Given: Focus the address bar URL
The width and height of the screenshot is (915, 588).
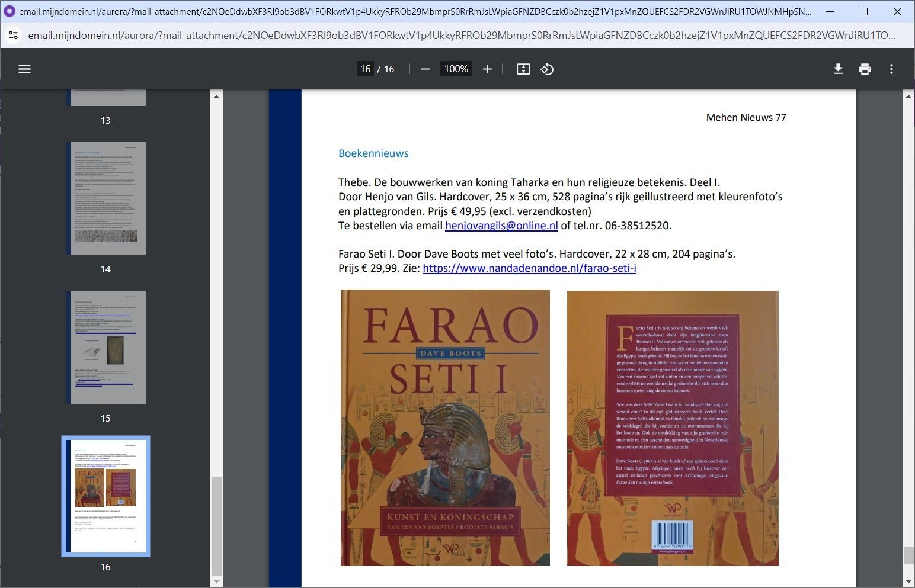Looking at the screenshot, I should (x=462, y=36).
